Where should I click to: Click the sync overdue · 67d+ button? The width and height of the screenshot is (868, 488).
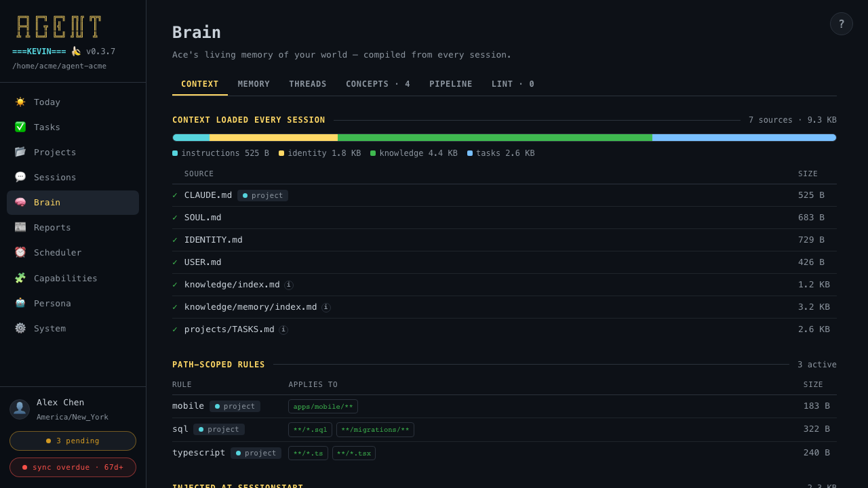(x=73, y=467)
